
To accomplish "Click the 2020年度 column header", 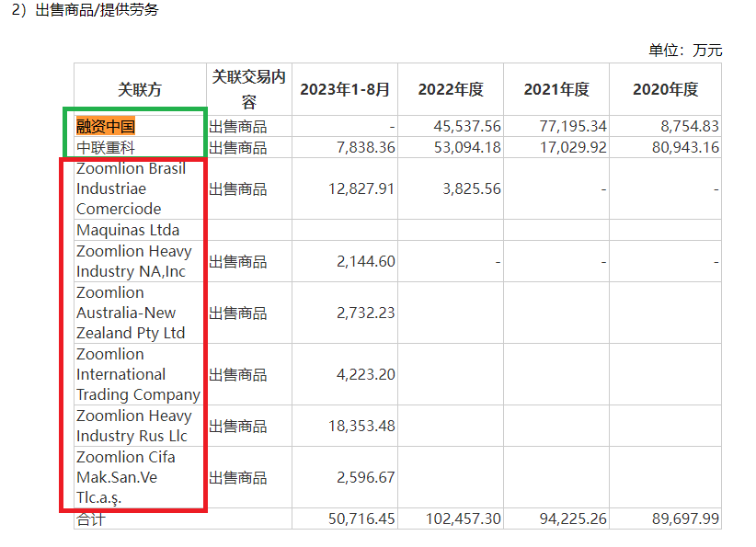I will (x=665, y=89).
